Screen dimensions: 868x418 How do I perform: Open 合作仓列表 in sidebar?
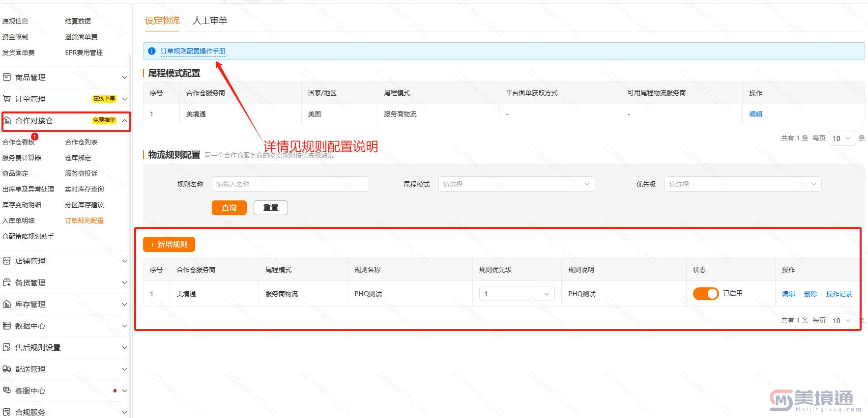pyautogui.click(x=81, y=142)
